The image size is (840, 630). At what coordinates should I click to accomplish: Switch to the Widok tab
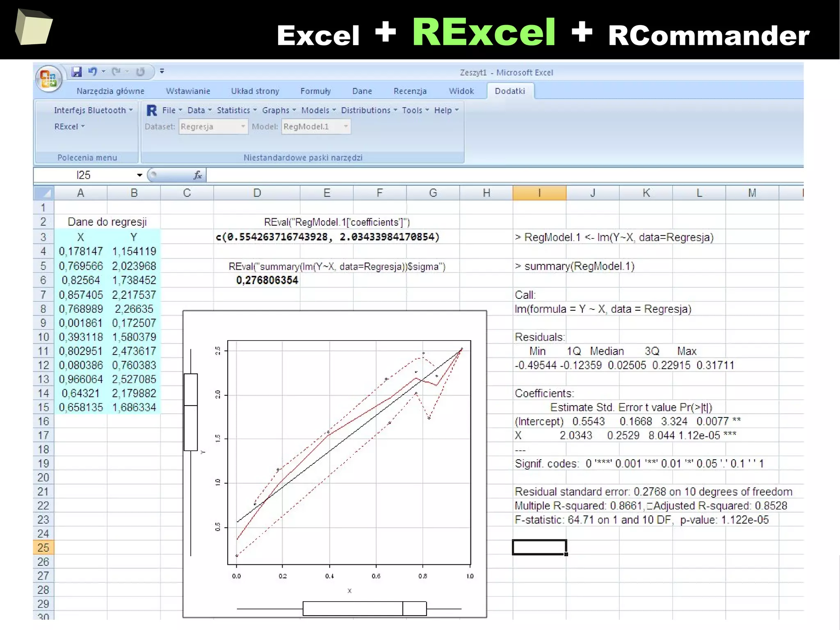[461, 91]
